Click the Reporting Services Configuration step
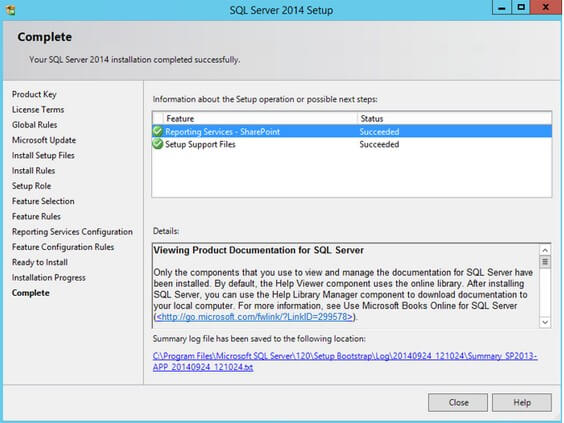The height and width of the screenshot is (423, 564). click(72, 232)
